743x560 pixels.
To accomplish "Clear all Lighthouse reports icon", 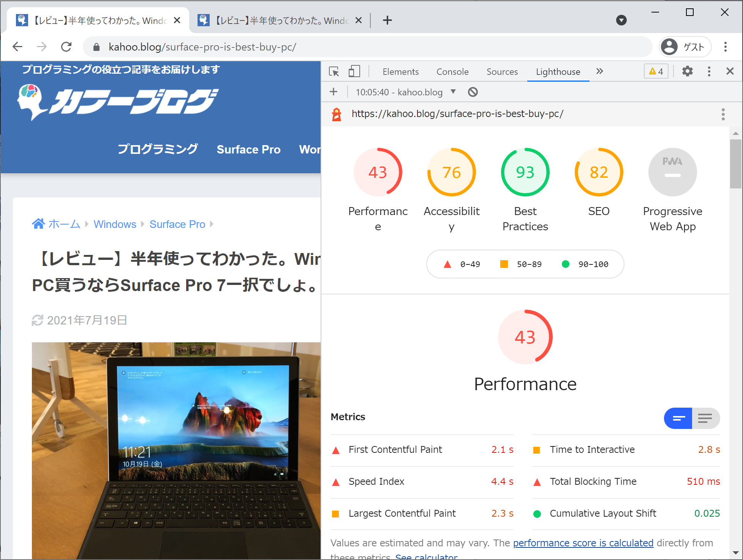I will [x=473, y=92].
